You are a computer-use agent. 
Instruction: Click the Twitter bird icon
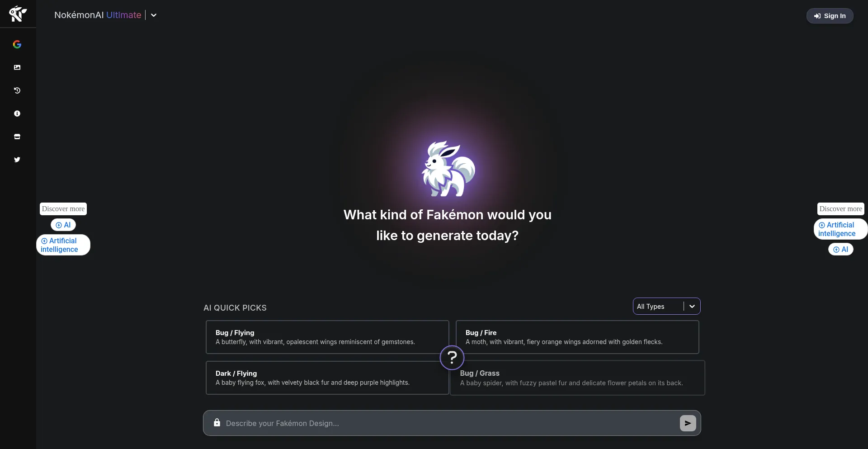click(x=17, y=160)
